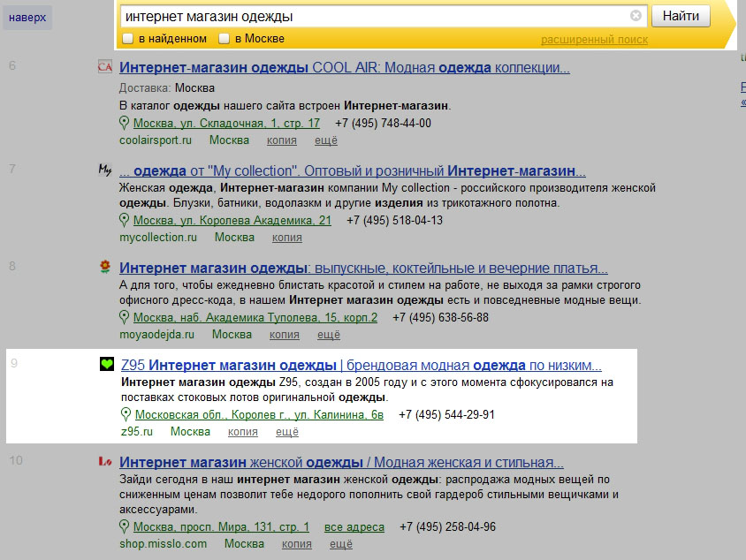Click phone number +7 (495) 748-44-00

(x=383, y=123)
